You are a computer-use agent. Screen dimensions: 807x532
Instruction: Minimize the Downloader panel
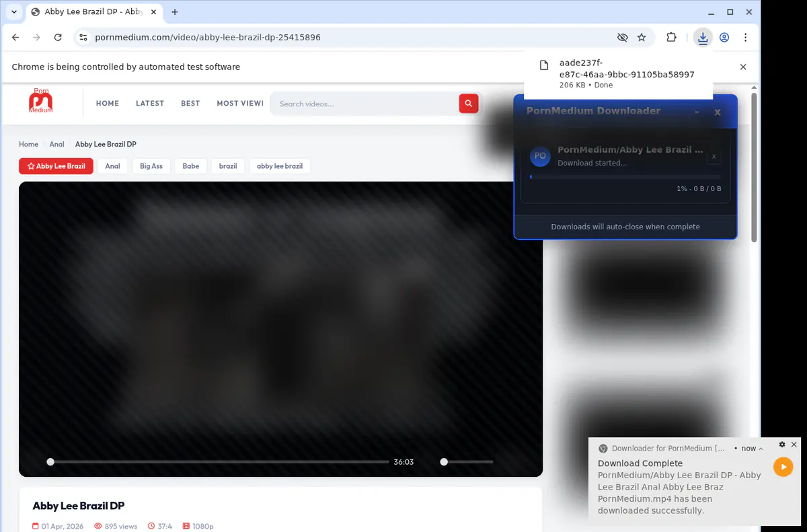697,112
